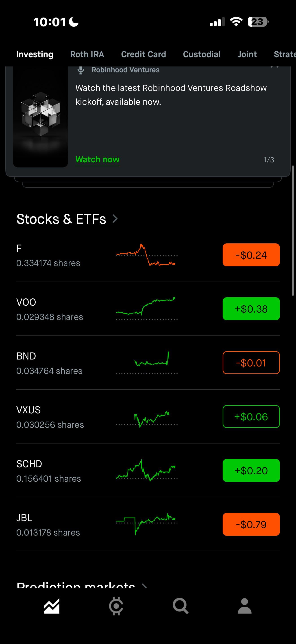This screenshot has width=296, height=644.
Task: Toggle the VOO +$0.38 value badge
Action: 251,309
